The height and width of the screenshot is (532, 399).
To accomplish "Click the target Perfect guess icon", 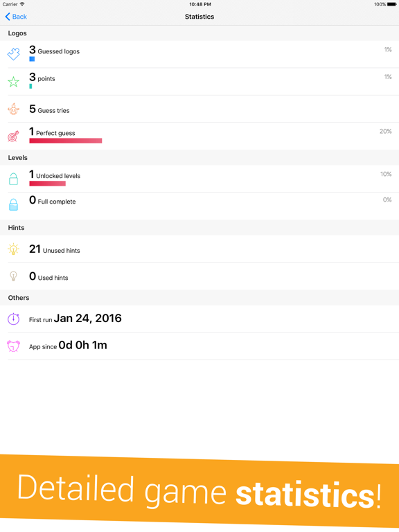I will [x=14, y=136].
